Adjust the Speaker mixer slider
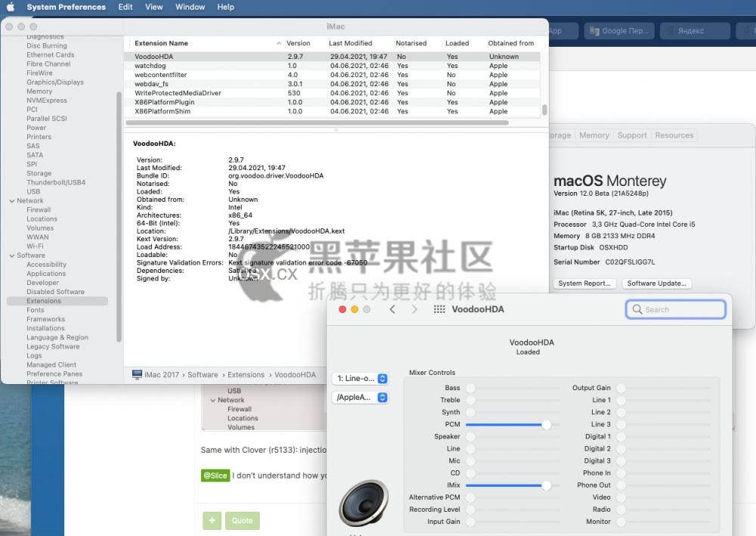Viewport: 756px width, 536px height. pyautogui.click(x=513, y=436)
